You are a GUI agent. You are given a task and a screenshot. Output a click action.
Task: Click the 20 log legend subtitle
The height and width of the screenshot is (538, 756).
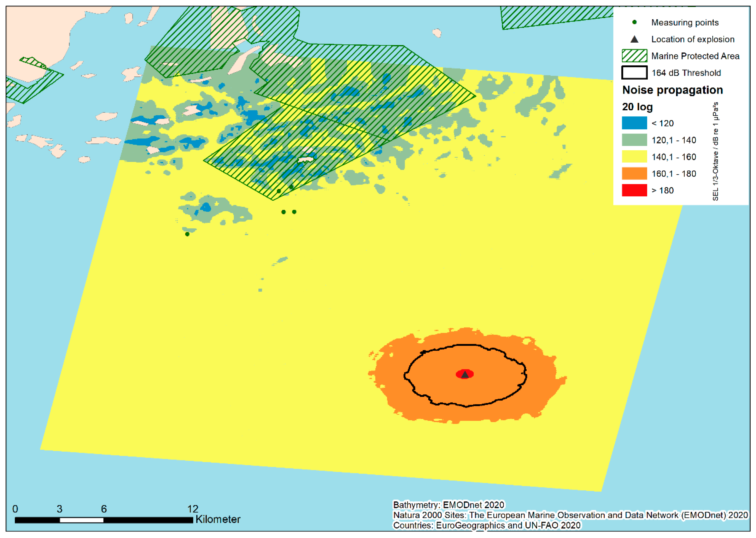(637, 107)
